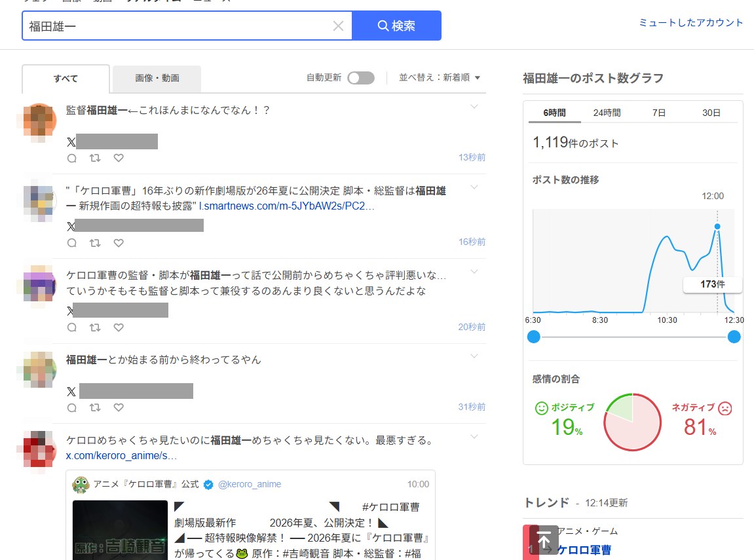This screenshot has width=754, height=560.
Task: Expand options chevron on 評判悪いな post
Action: click(474, 272)
